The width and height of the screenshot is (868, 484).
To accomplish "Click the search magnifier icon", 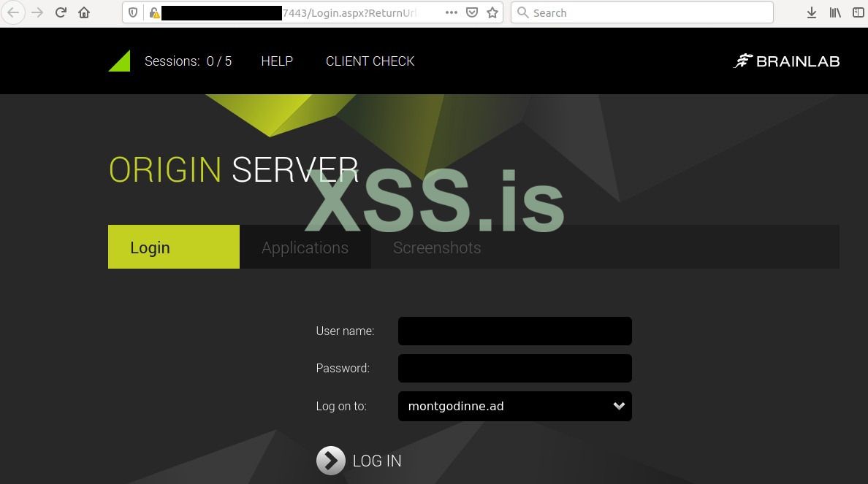I will pos(522,12).
